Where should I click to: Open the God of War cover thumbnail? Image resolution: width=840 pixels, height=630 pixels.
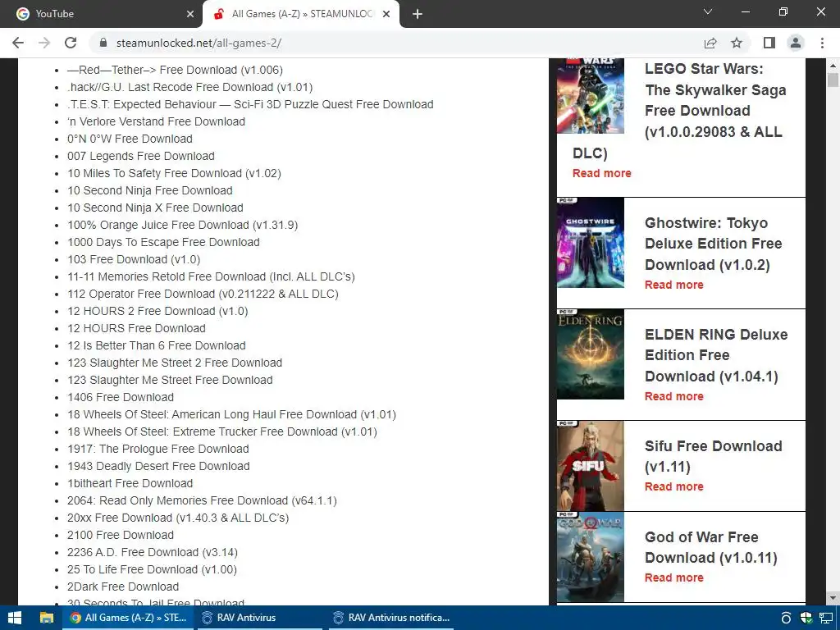(x=591, y=557)
